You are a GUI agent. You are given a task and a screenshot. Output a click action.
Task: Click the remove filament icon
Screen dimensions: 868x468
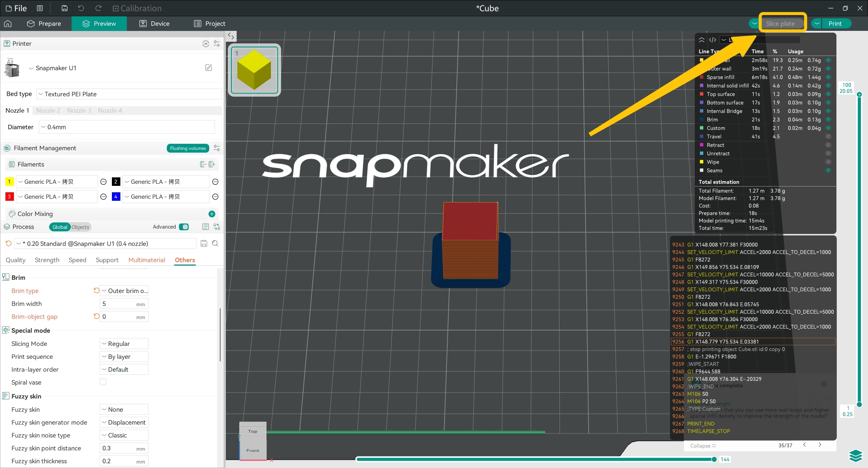pyautogui.click(x=203, y=164)
